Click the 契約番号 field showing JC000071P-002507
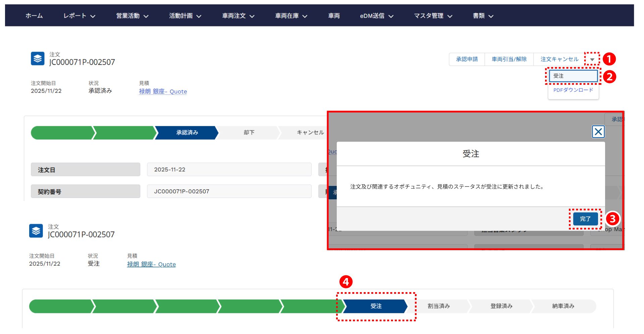The height and width of the screenshot is (334, 644). [x=229, y=191]
